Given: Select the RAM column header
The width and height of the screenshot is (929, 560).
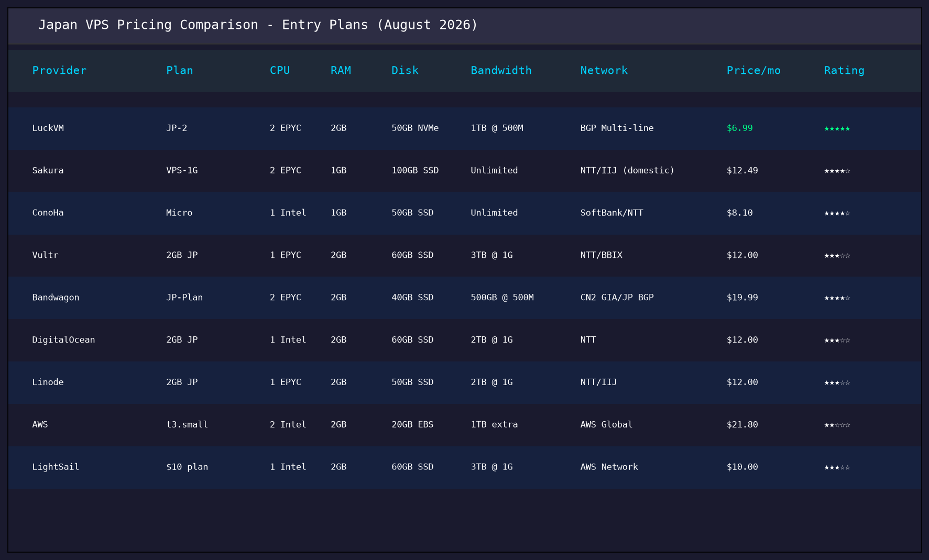Looking at the screenshot, I should [341, 70].
